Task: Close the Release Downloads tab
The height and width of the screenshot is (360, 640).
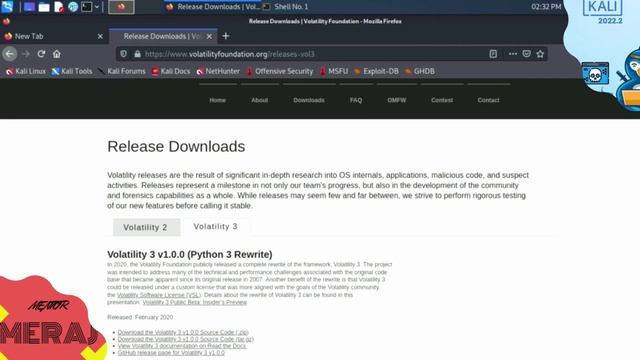Action: tap(209, 36)
